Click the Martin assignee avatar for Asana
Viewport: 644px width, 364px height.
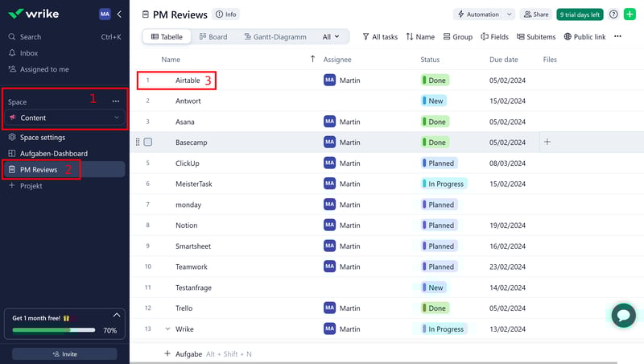[329, 122]
